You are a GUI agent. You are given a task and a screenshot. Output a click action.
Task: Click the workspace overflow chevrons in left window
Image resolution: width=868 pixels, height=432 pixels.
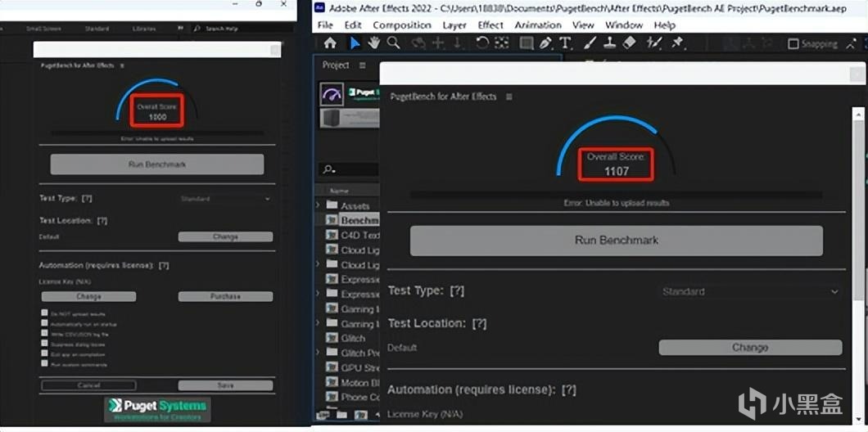coord(180,28)
